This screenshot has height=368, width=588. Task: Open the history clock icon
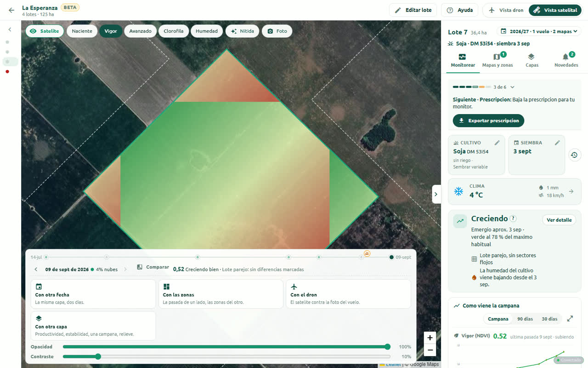[574, 155]
